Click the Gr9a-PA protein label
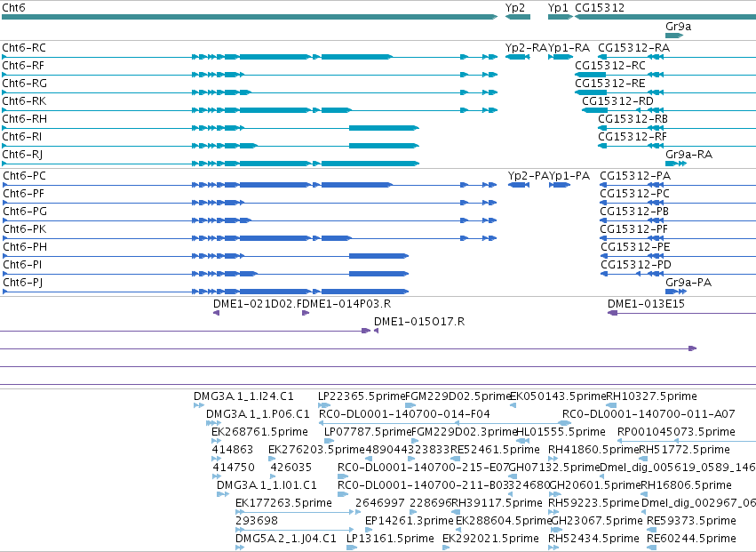Image resolution: width=756 pixels, height=552 pixels. pos(688,283)
